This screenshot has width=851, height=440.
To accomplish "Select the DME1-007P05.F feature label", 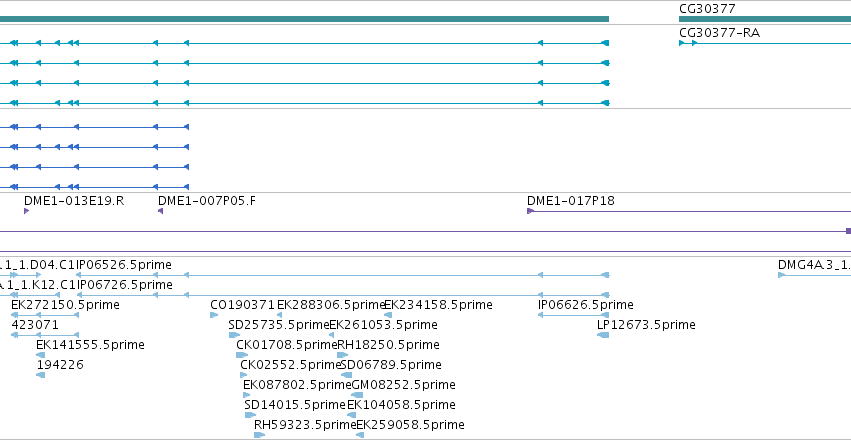I will click(x=207, y=201).
